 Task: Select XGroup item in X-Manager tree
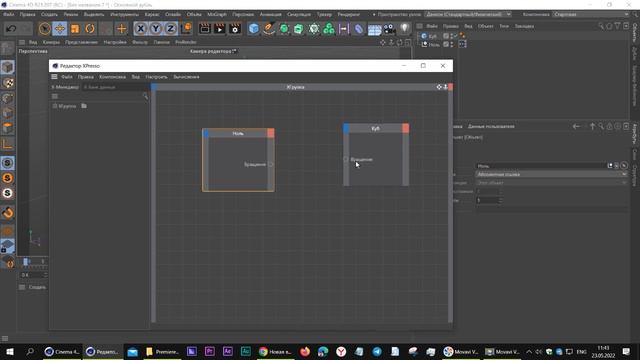[x=67, y=106]
